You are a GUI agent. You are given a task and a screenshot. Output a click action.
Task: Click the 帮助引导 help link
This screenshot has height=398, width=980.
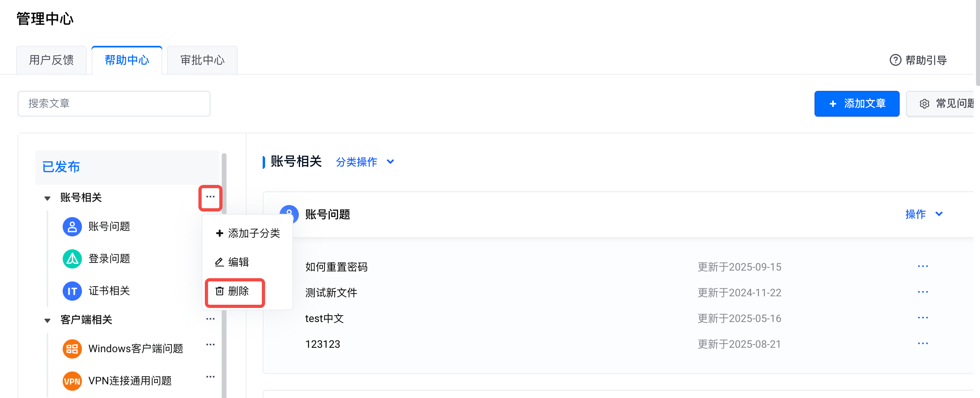(x=918, y=60)
